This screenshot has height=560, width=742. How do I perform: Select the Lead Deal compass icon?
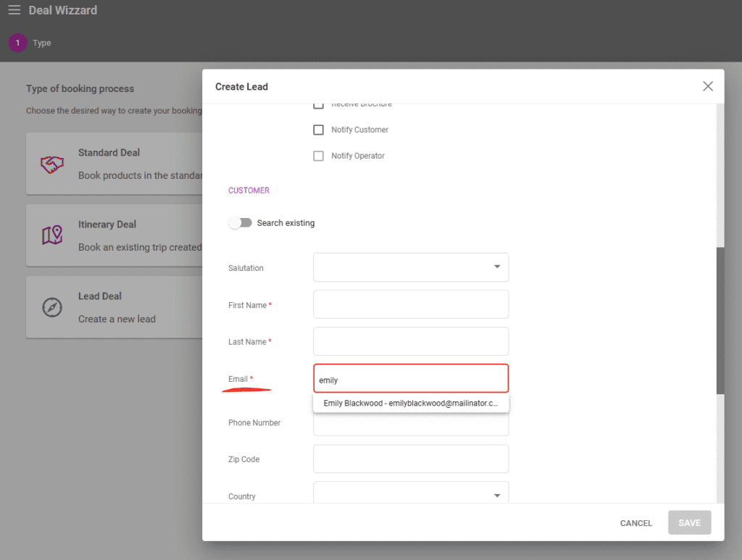51,306
